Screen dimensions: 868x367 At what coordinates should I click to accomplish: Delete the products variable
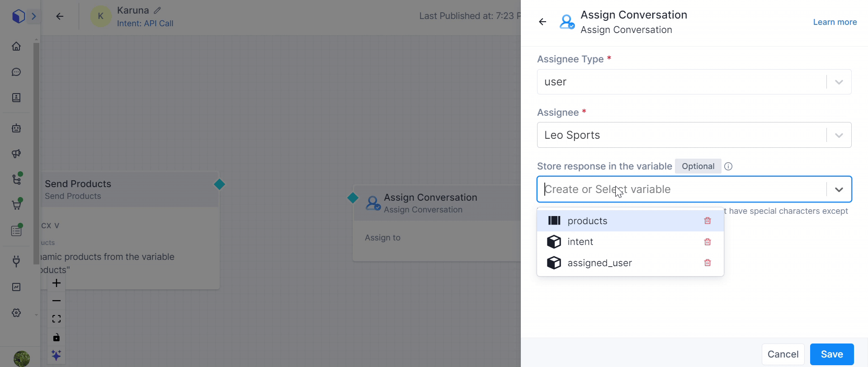(x=708, y=221)
